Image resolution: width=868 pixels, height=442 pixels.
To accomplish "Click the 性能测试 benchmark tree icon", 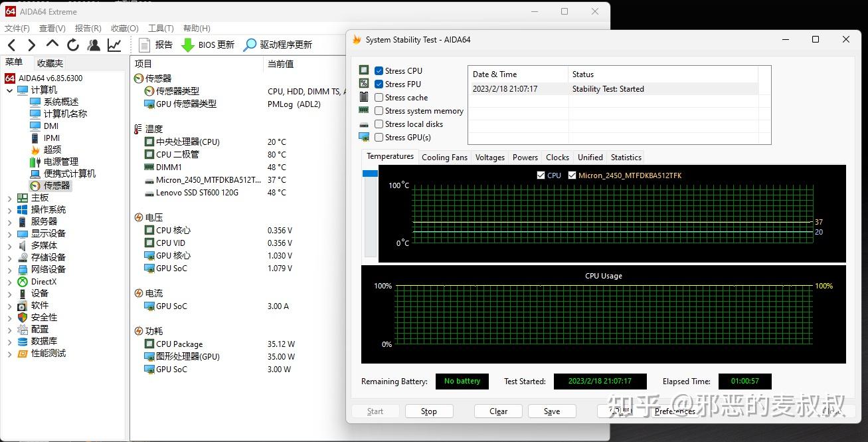I will click(23, 353).
